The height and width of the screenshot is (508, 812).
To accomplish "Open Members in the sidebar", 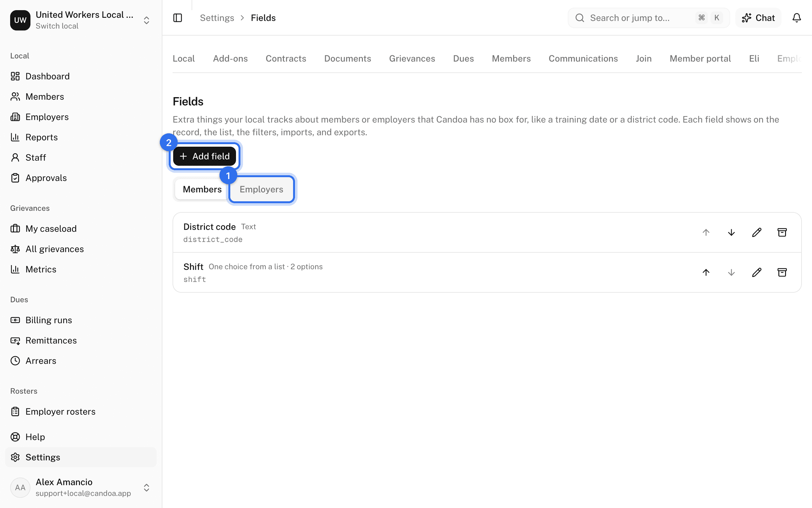I will point(81,97).
